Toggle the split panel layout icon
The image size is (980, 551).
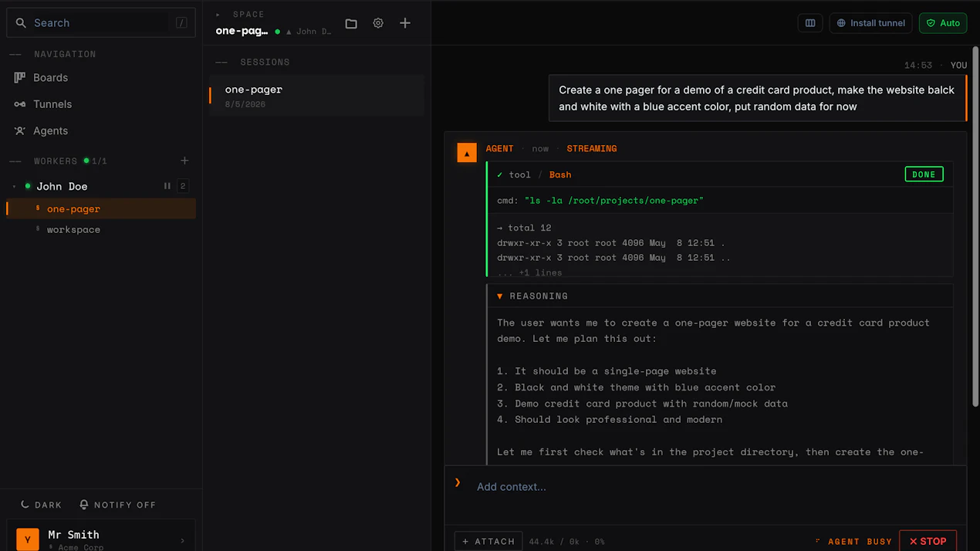810,23
